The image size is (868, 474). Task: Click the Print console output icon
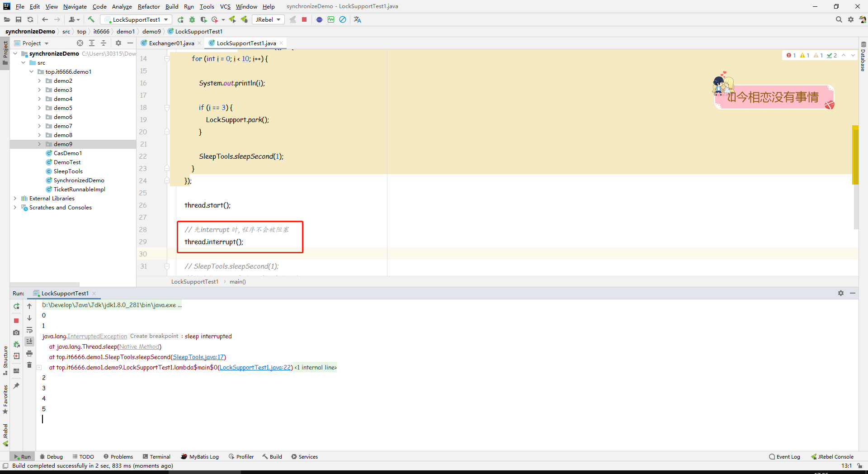[29, 353]
